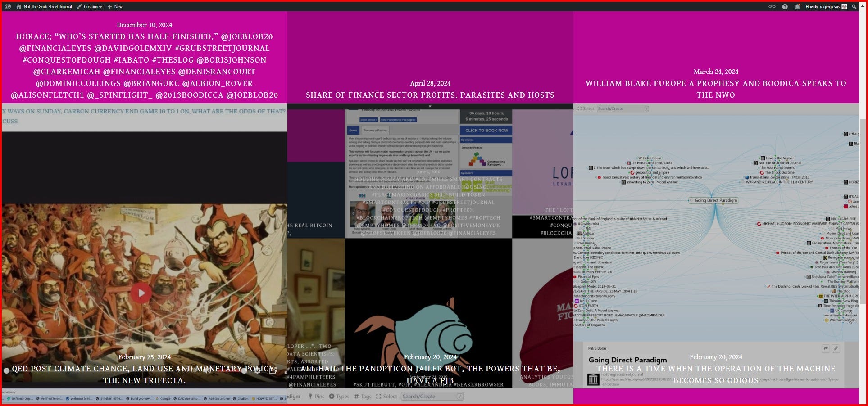Click the share arrow icon on thought panel
The width and height of the screenshot is (868, 406).
826,348
